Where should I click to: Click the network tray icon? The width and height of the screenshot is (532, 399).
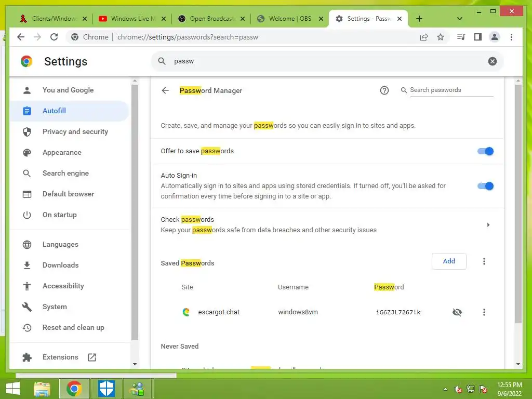click(471, 389)
